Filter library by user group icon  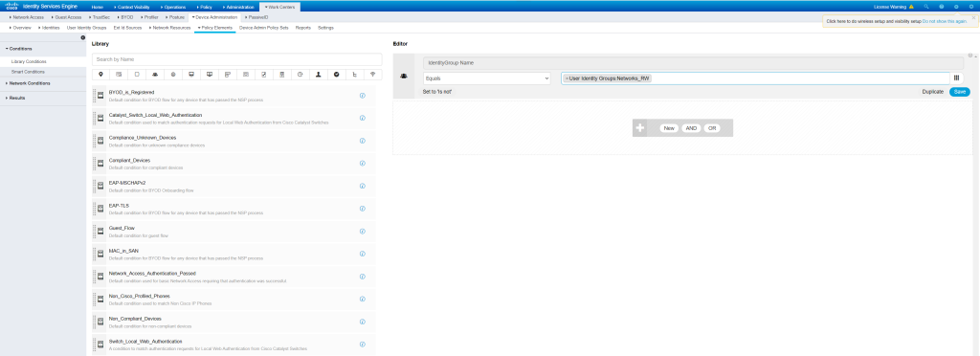point(155,75)
